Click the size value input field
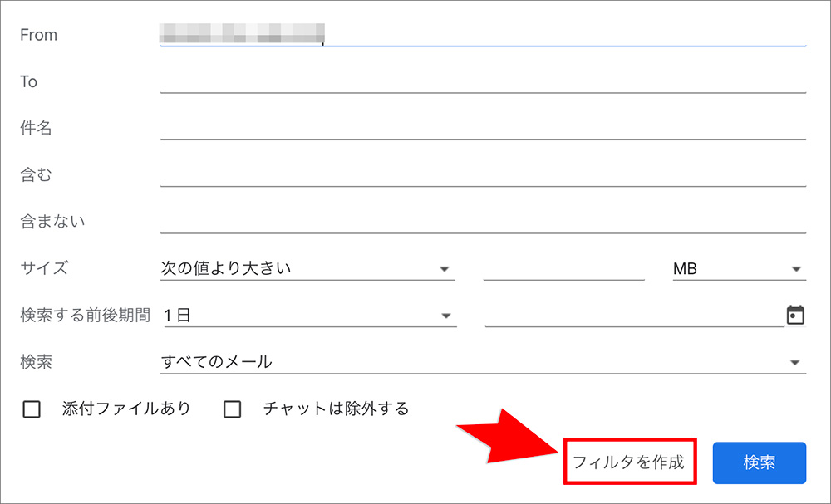Screen dimensions: 831x504 click(563, 268)
